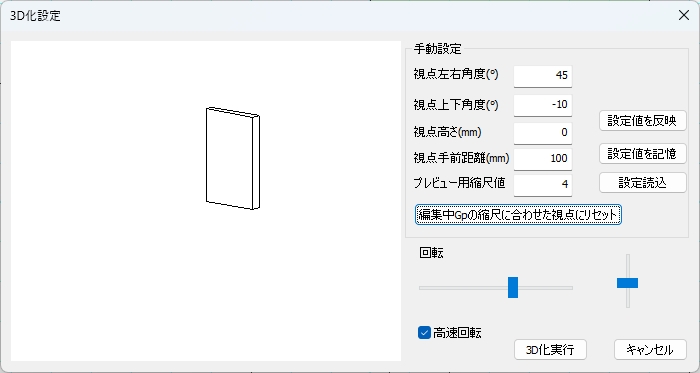
Task: Run conversion with the 3D化実行 button
Action: [550, 350]
